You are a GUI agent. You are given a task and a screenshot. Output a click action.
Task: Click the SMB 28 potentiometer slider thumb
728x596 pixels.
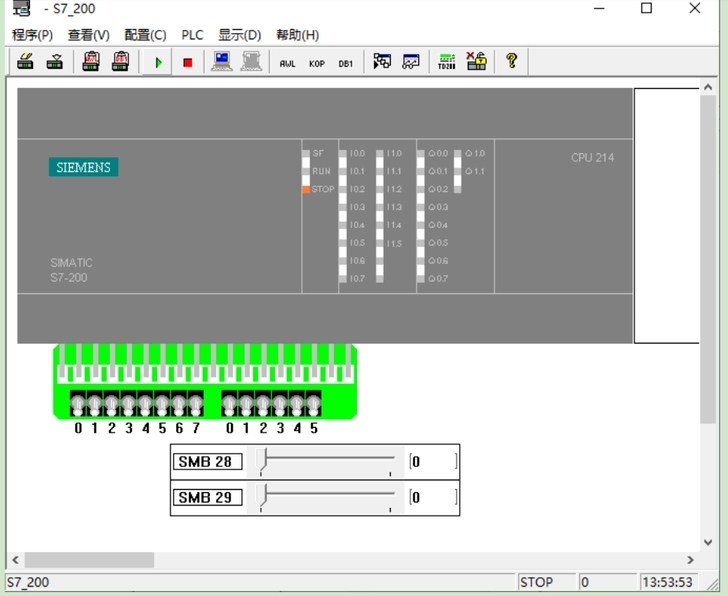262,460
